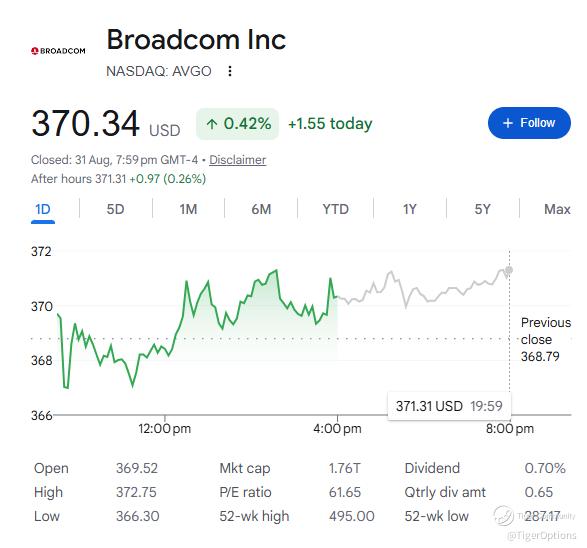
Task: Select the Max chart range
Action: pos(557,209)
